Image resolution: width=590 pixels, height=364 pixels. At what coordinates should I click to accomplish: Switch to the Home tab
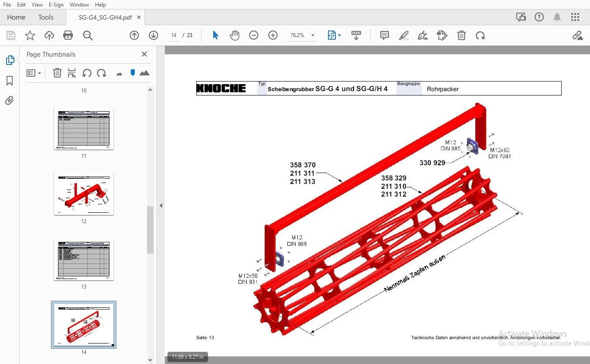(16, 17)
